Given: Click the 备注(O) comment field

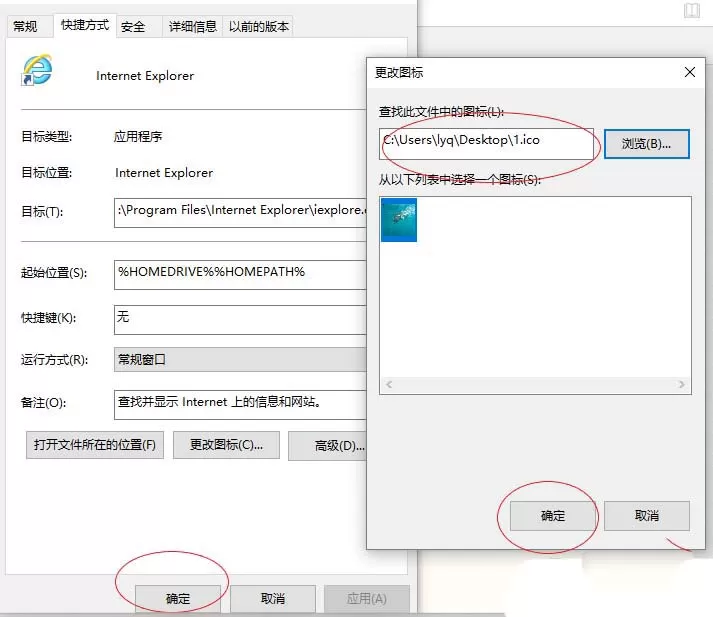Looking at the screenshot, I should pyautogui.click(x=240, y=405).
